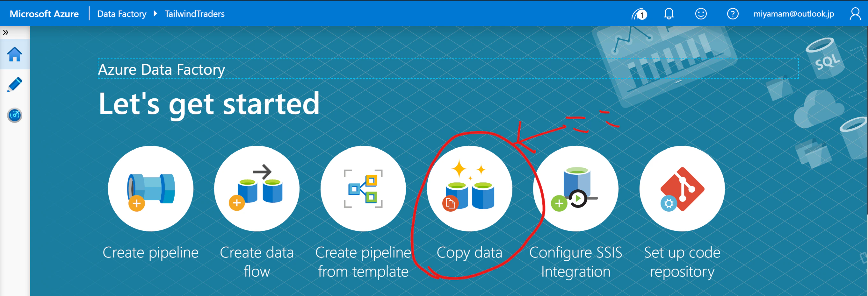Viewport: 868px width, 296px height.
Task: Open the notifications bell
Action: 669,14
